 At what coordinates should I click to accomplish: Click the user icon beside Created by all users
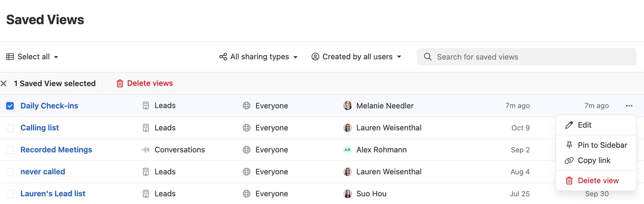[x=316, y=57]
